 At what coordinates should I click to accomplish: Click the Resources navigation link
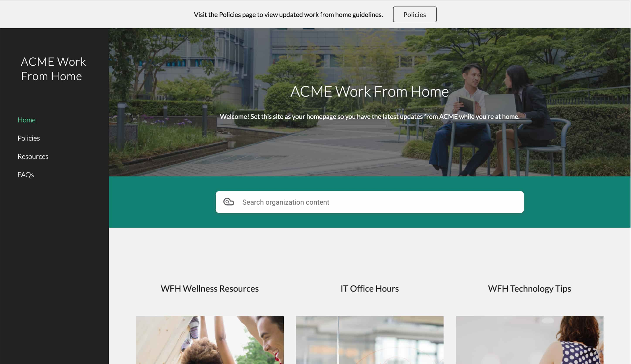pos(32,156)
